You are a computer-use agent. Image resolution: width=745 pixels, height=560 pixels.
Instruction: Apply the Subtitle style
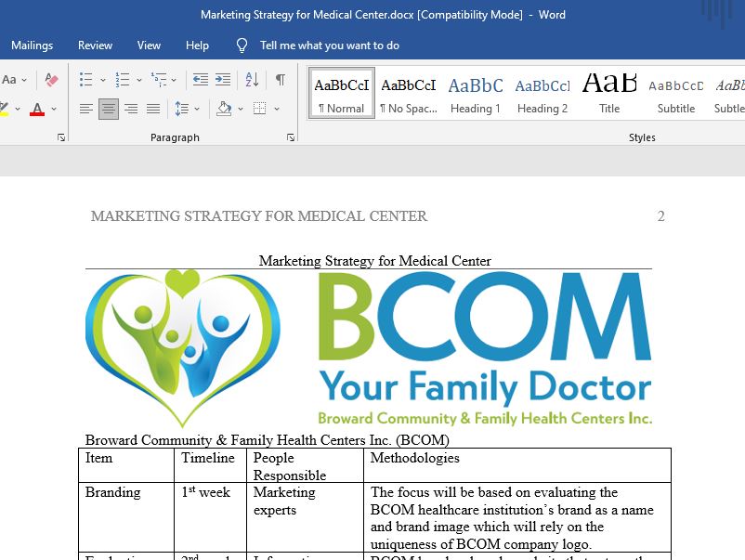pyautogui.click(x=676, y=94)
